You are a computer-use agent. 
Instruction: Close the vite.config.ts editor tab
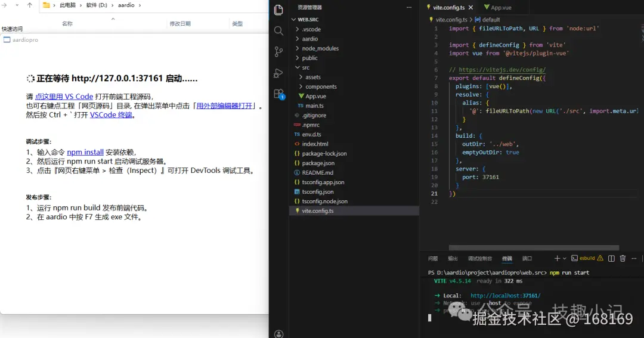click(470, 7)
